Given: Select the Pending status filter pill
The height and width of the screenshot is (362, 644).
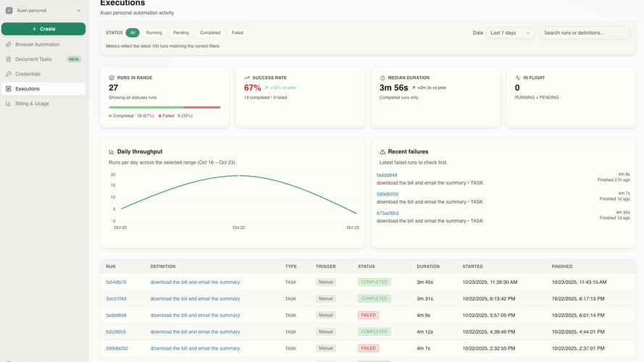Looking at the screenshot, I should pos(180,33).
